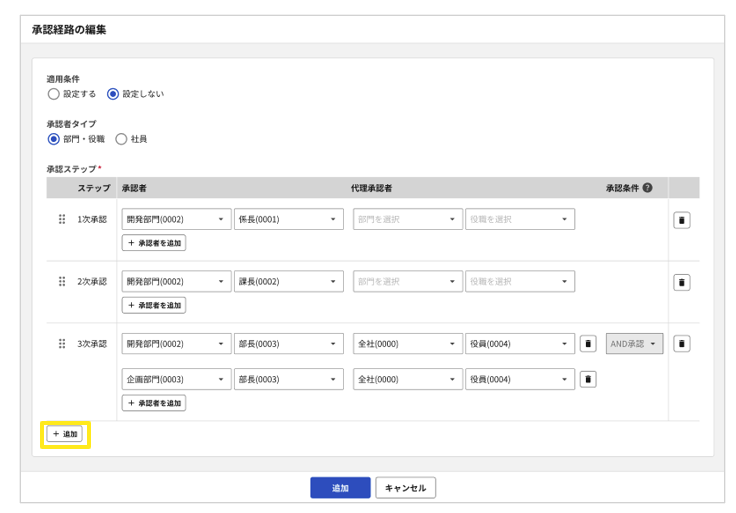
Task: Open the 係長(0001) role dropdown
Action: [x=288, y=219]
